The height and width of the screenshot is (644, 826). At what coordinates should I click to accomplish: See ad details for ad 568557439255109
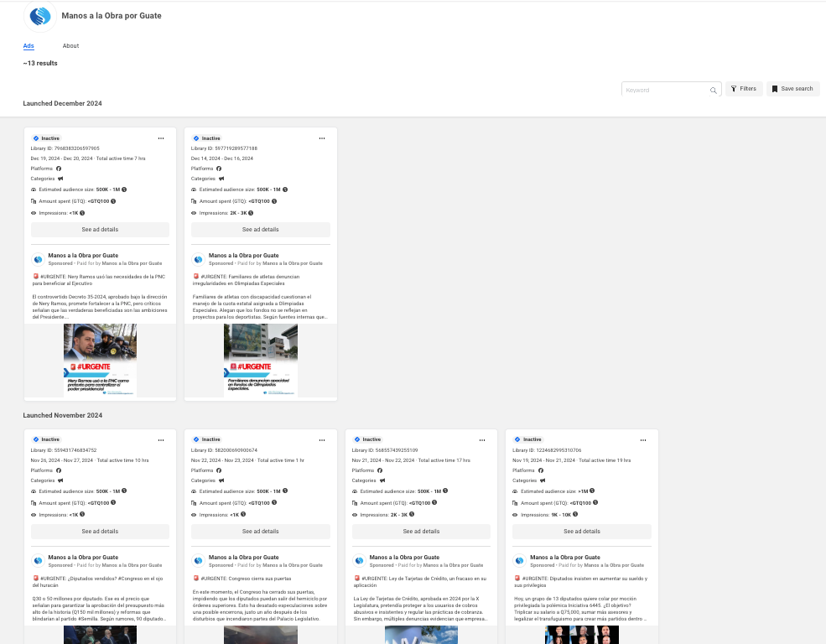(422, 532)
